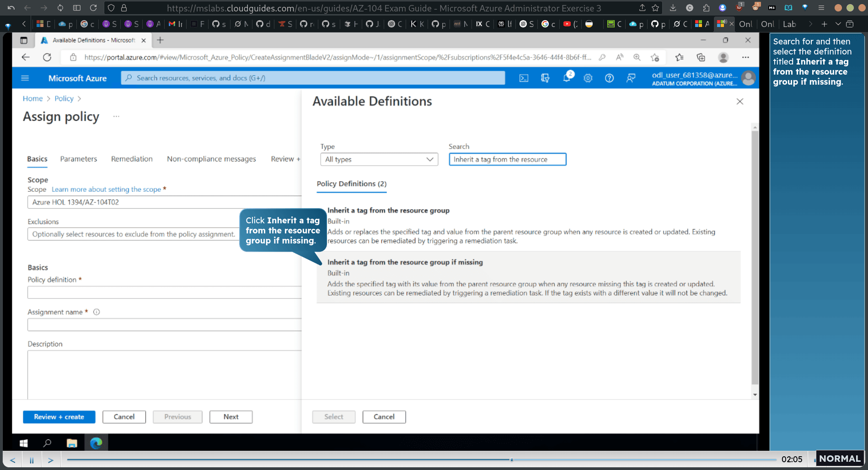The image size is (868, 470).
Task: Click the inner browser address bar URL
Action: coord(338,57)
